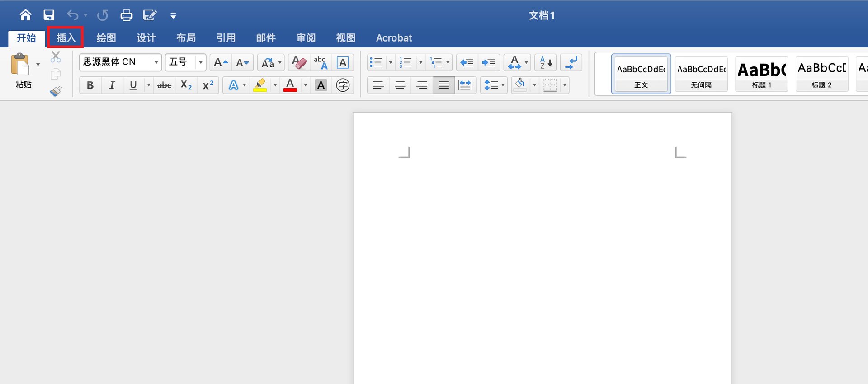Enable Center text alignment
868x384 pixels.
(400, 85)
